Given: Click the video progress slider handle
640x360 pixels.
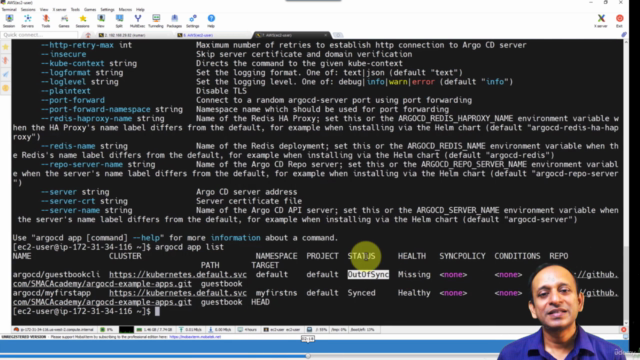Looking at the screenshot, I should point(308,356).
